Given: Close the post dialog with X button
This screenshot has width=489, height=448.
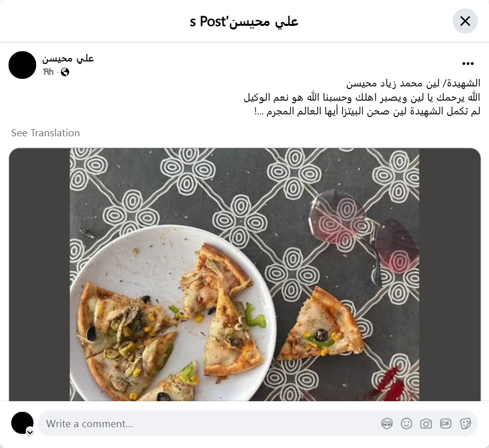Looking at the screenshot, I should (x=465, y=21).
